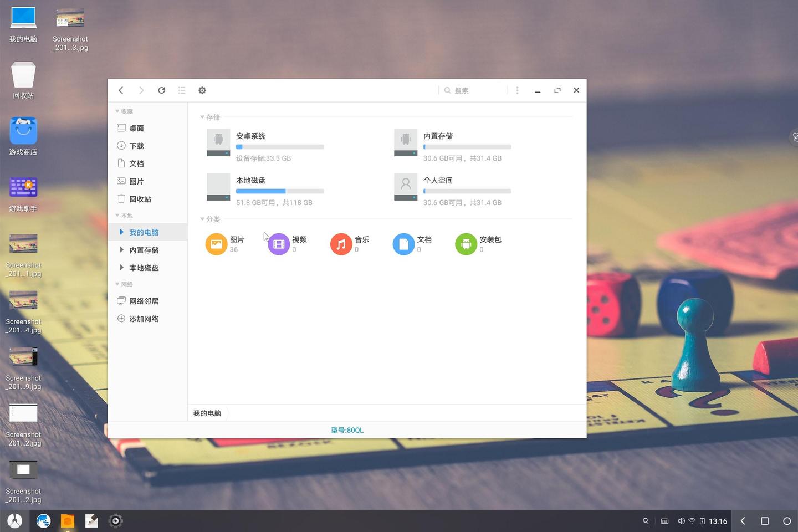Collapse the 收藏 sidebar section

[x=117, y=111]
